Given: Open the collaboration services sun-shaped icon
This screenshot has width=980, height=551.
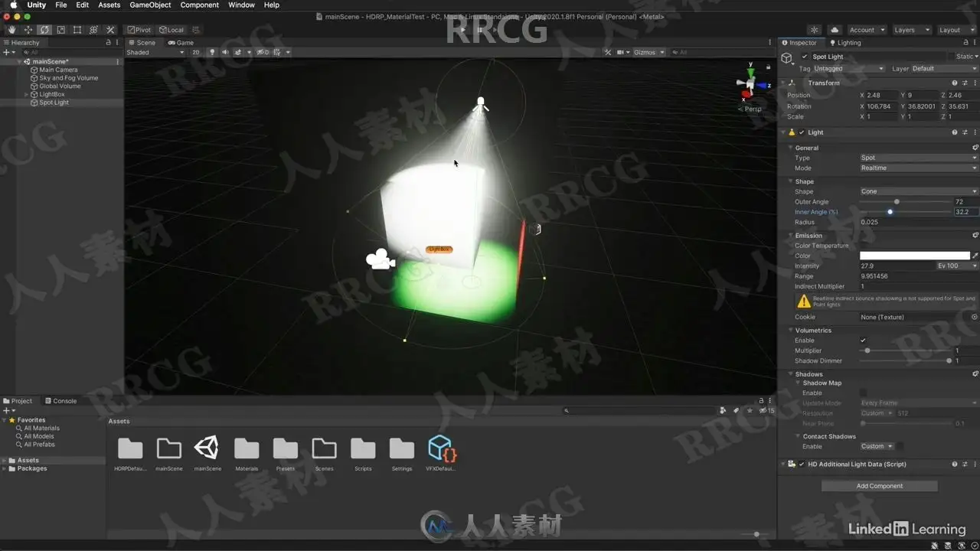Looking at the screenshot, I should (x=815, y=30).
